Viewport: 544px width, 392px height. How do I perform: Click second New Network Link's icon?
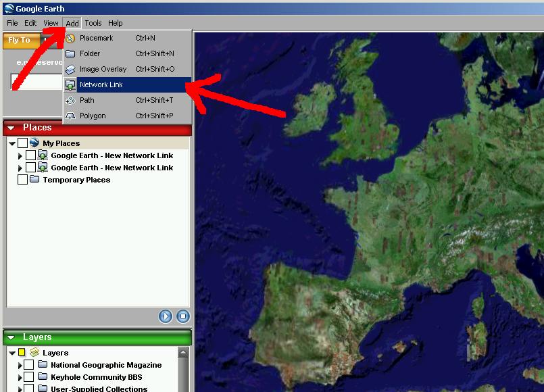43,167
